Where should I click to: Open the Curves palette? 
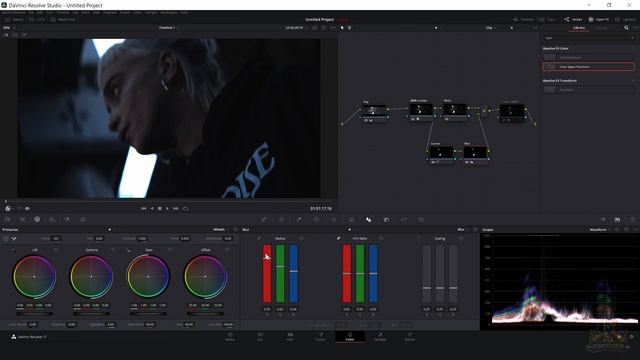pyautogui.click(x=264, y=220)
